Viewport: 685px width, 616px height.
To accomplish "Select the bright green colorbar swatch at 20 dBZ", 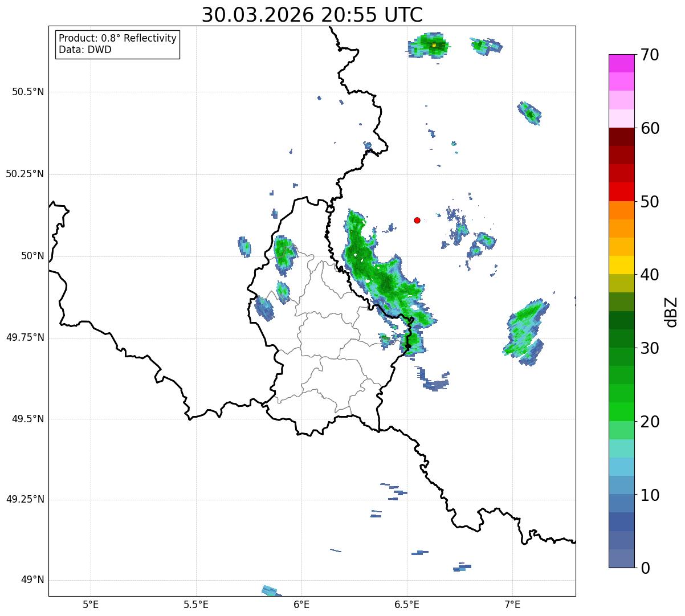I will 622,412.
